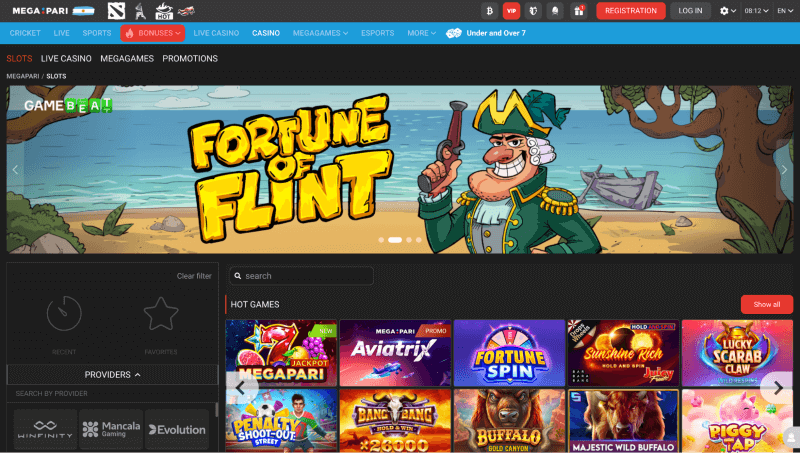Image resolution: width=800 pixels, height=453 pixels.
Task: Go to ESPORTS section
Action: [378, 33]
